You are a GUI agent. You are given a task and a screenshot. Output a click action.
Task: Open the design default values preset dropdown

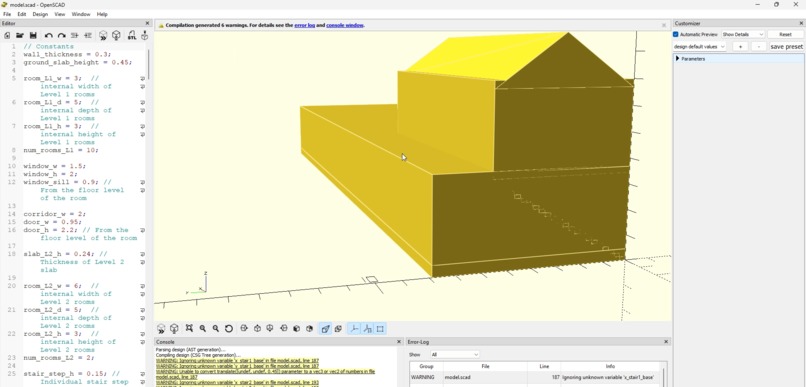[699, 47]
